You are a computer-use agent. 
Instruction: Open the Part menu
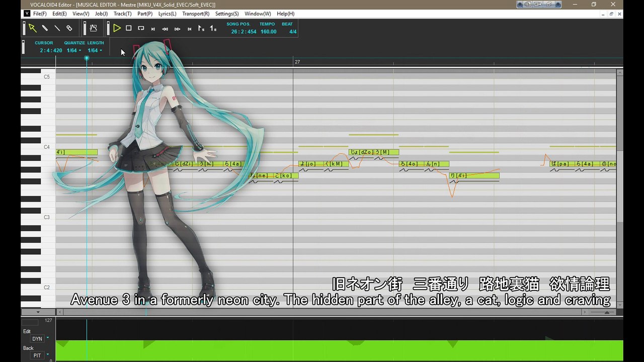tap(145, 14)
